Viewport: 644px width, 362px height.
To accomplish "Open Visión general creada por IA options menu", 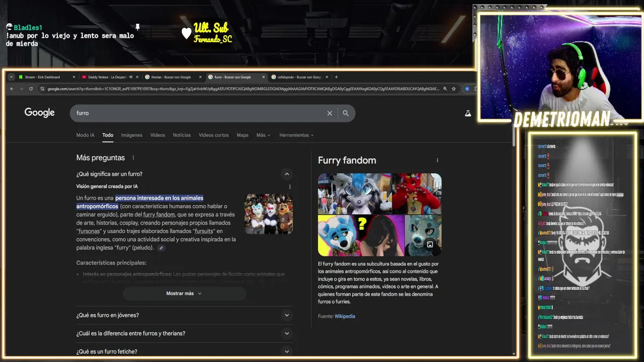I will pyautogui.click(x=290, y=187).
